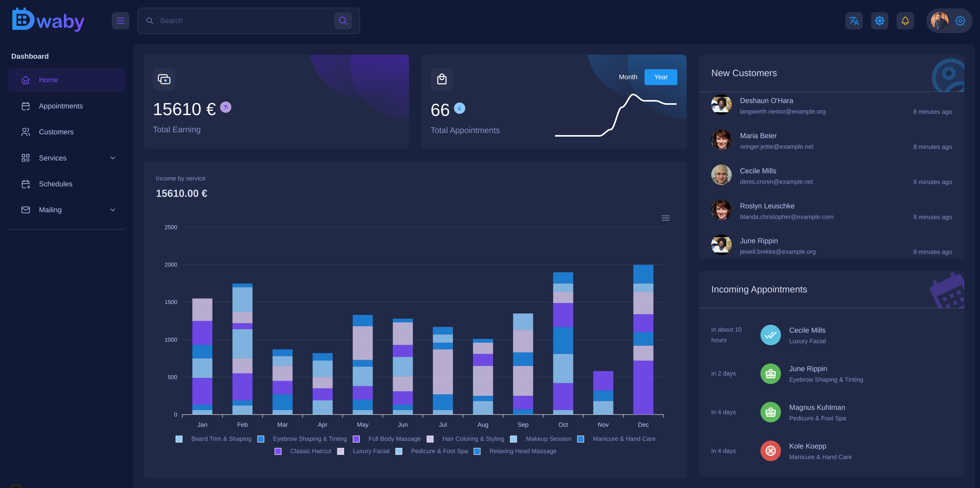
Task: Click the hamburger menu to collapse the sidebar
Action: (x=120, y=21)
